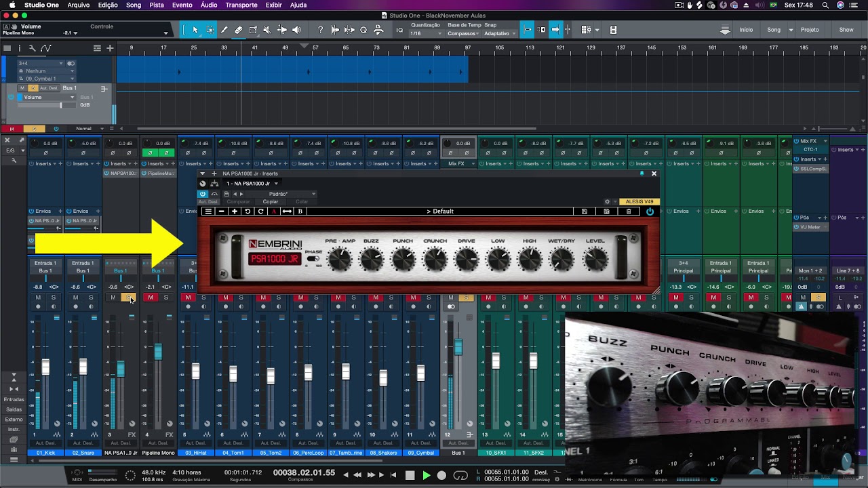Open the Adaptativo snap dropdown
The width and height of the screenshot is (868, 488).
point(500,34)
